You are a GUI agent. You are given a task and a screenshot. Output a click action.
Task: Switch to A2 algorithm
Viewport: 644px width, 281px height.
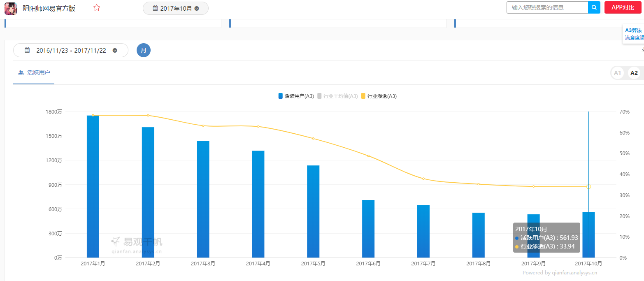634,73
